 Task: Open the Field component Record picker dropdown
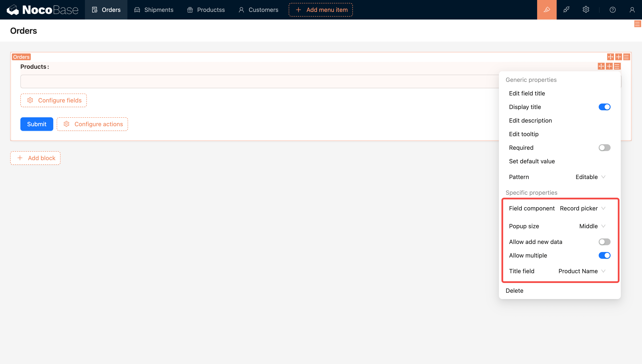tap(582, 208)
